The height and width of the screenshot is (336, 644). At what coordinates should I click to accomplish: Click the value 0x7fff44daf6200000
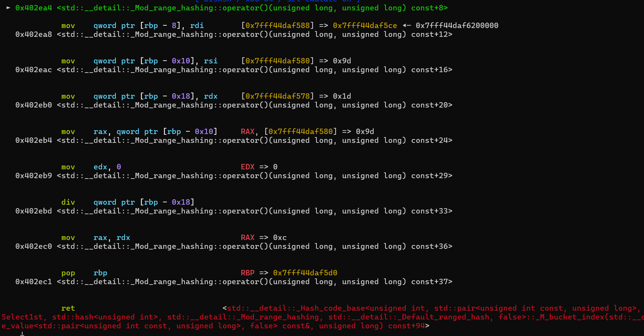point(457,25)
